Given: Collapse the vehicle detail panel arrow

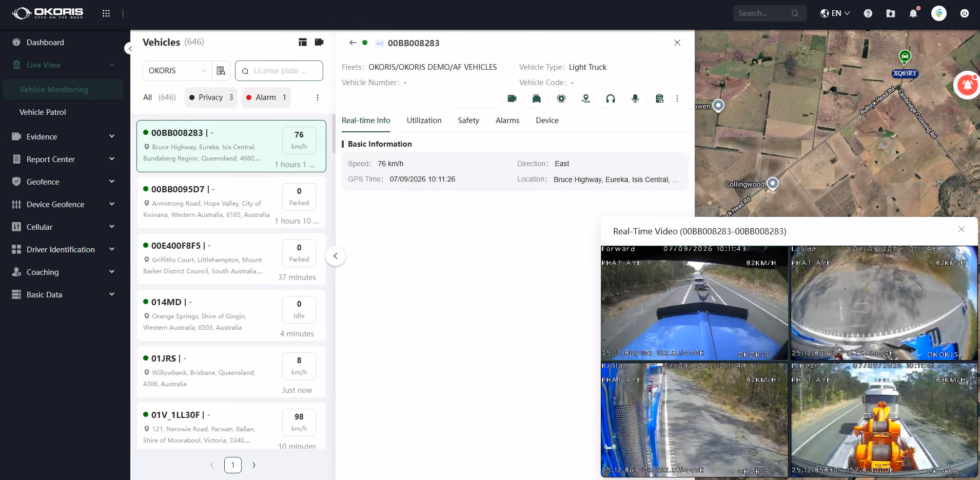Looking at the screenshot, I should tap(335, 256).
